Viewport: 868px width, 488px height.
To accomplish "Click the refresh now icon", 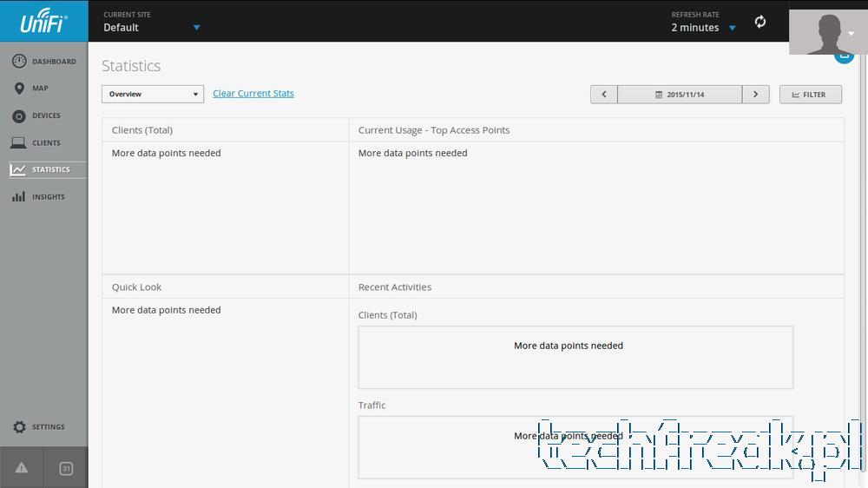I will tap(760, 22).
